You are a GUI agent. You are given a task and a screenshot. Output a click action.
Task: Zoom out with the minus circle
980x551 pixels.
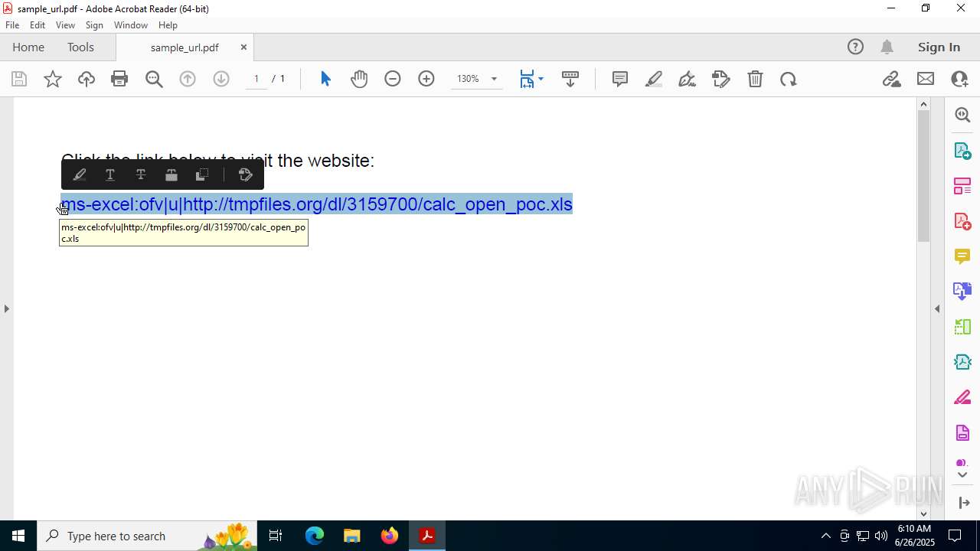click(393, 79)
